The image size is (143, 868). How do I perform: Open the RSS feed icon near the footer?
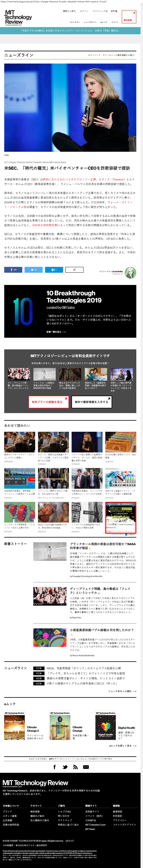click(x=75, y=767)
